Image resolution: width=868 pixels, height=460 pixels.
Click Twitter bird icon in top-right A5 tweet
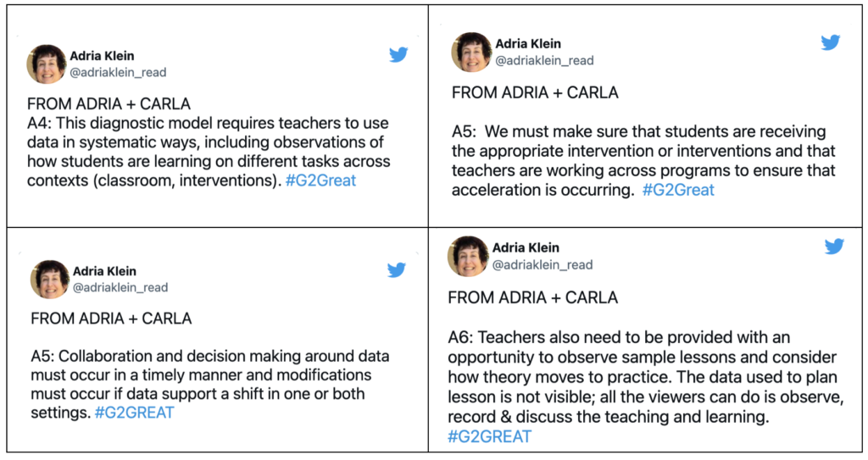point(830,42)
